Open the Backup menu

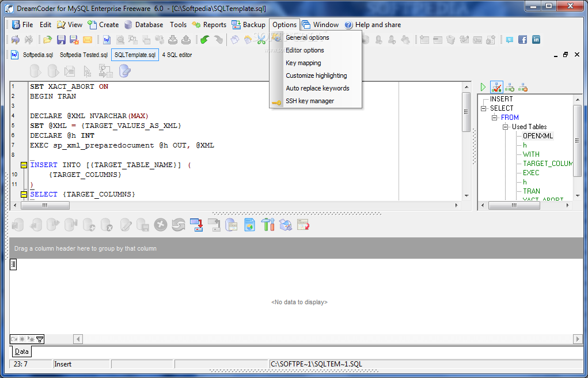(249, 25)
